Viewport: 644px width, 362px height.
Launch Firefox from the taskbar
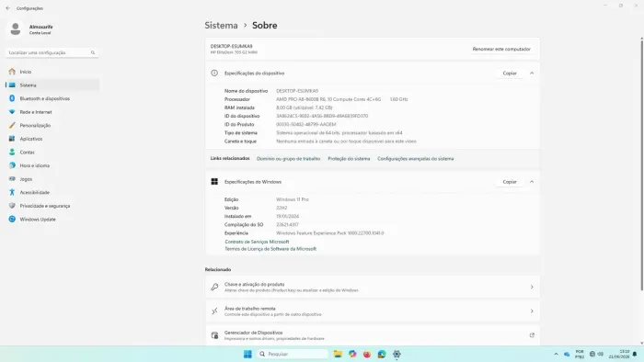(x=367, y=355)
